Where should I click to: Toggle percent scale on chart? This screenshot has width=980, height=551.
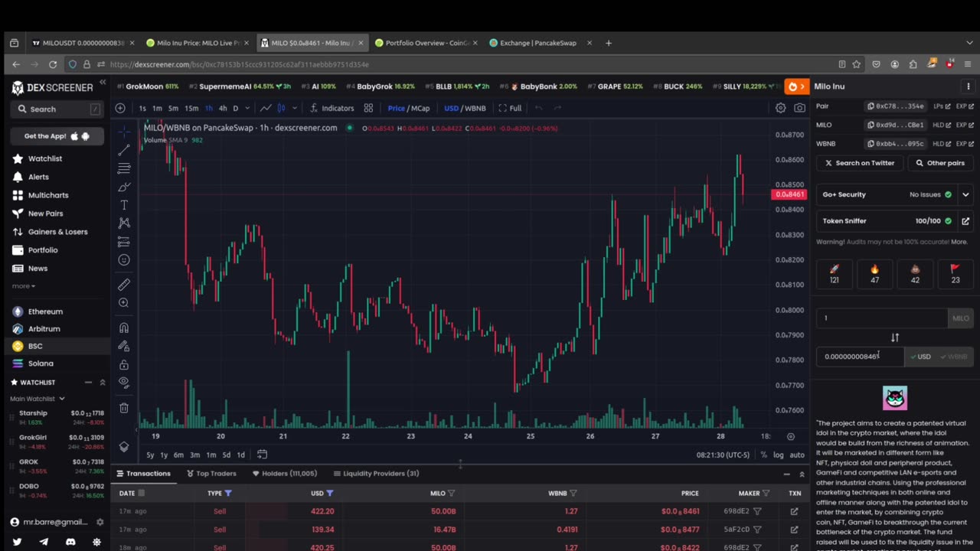(x=763, y=455)
